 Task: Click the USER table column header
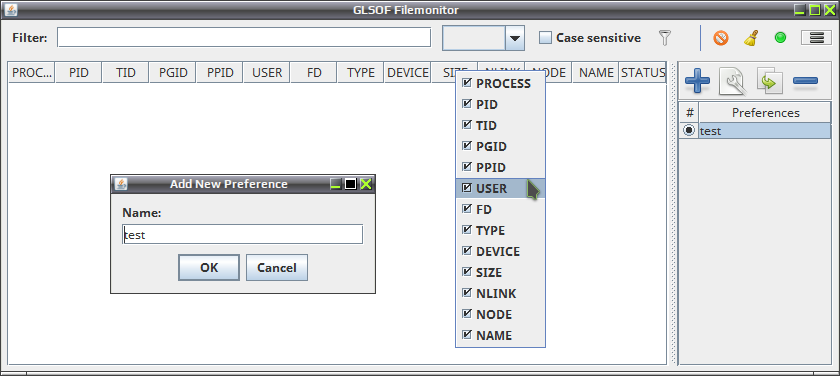click(x=267, y=73)
